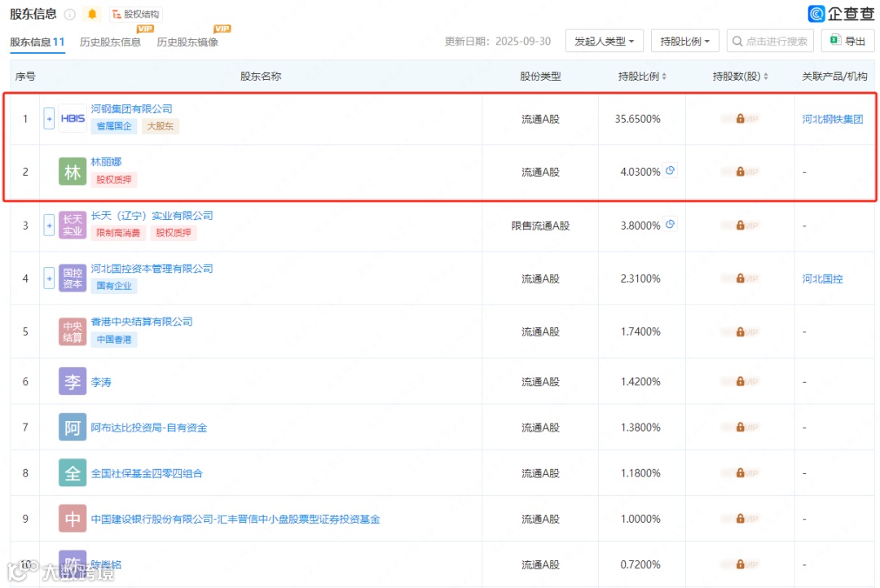
Task: Select the 股东信息 11 tab
Action: point(37,42)
